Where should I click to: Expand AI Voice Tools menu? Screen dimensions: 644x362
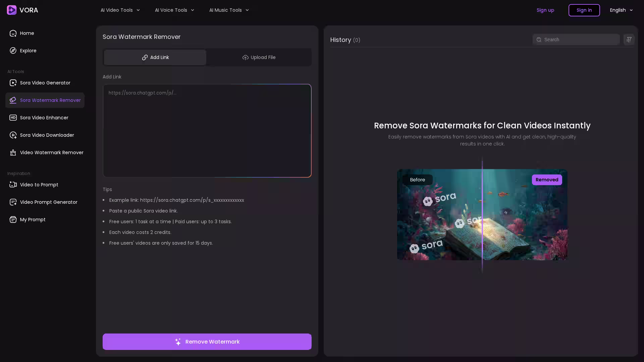point(174,10)
